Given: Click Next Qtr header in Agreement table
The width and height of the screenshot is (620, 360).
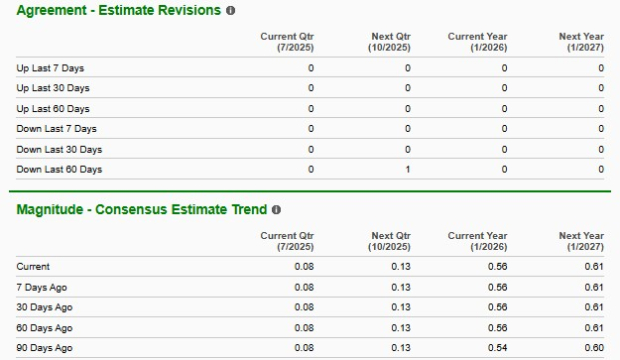Looking at the screenshot, I should coord(389,42).
